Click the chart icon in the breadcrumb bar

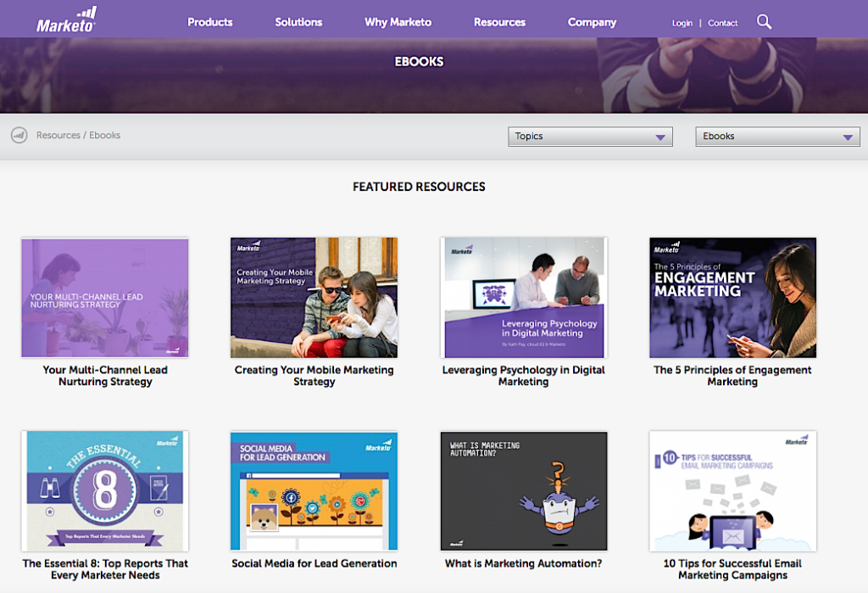tap(20, 135)
